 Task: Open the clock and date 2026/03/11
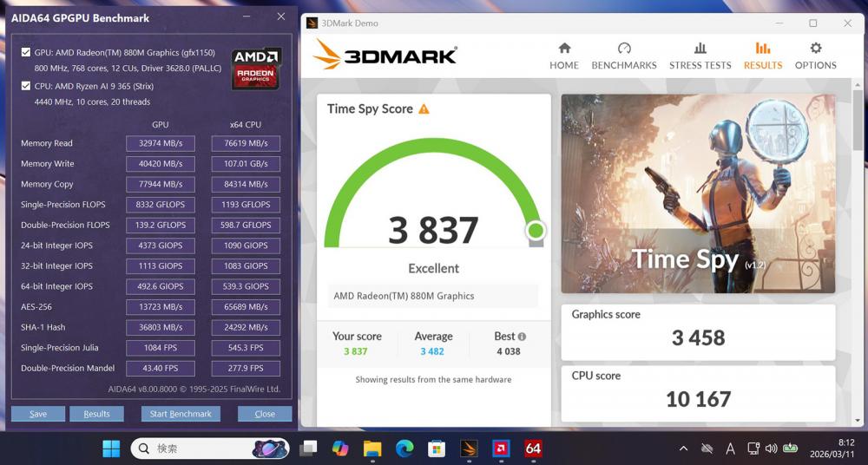coord(832,449)
